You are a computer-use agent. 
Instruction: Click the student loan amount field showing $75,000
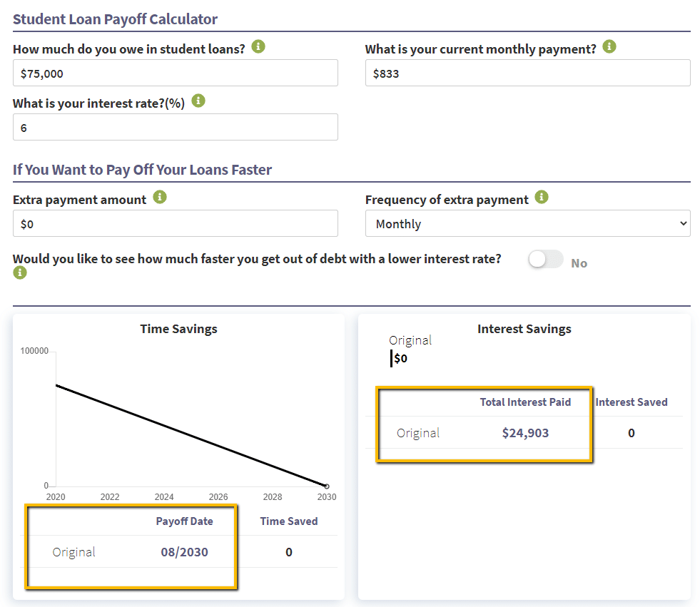click(175, 73)
